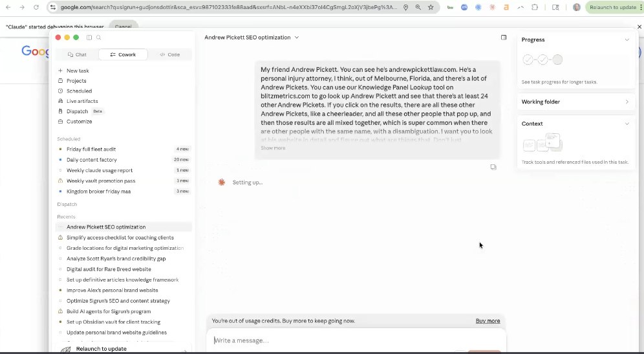Click the Claude starburst extension icon
644x354 pixels.
tap(492, 7)
